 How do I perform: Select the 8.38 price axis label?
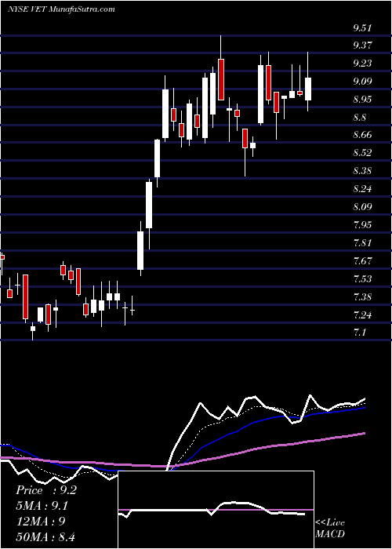click(362, 171)
